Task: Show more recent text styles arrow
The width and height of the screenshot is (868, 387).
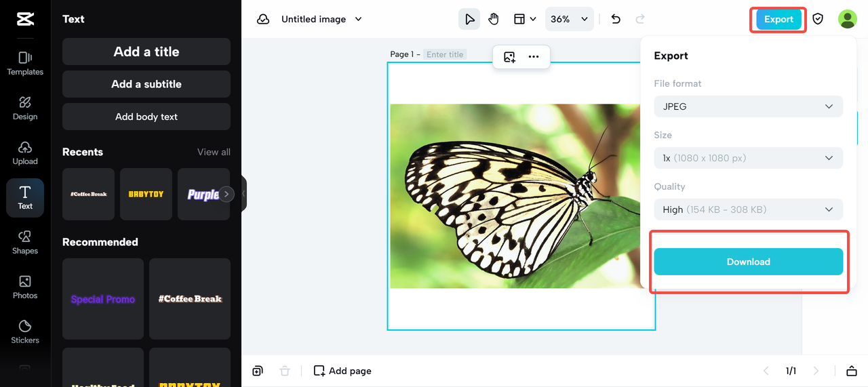Action: pyautogui.click(x=226, y=195)
